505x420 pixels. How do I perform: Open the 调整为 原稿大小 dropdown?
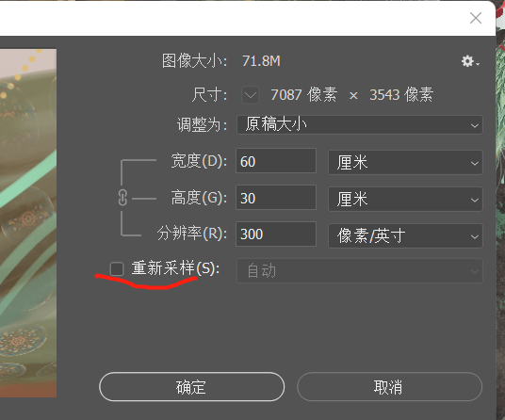(360, 124)
